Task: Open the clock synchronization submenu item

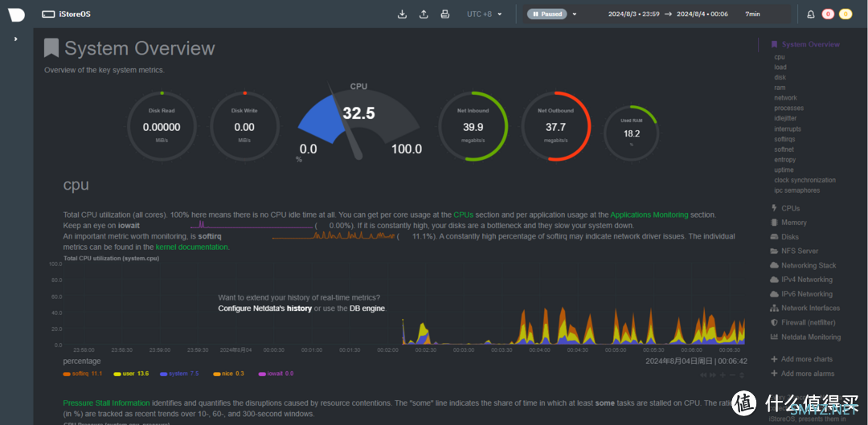Action: 805,181
